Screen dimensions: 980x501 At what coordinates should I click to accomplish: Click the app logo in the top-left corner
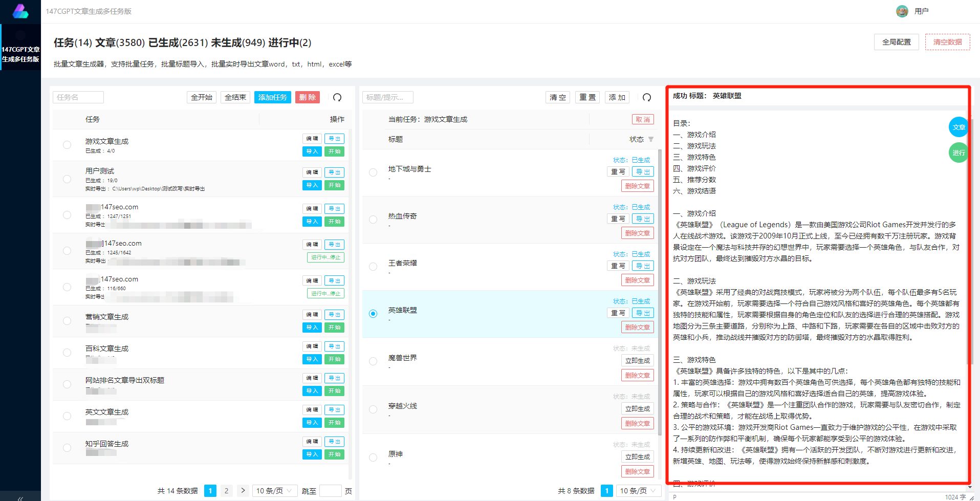click(x=20, y=11)
